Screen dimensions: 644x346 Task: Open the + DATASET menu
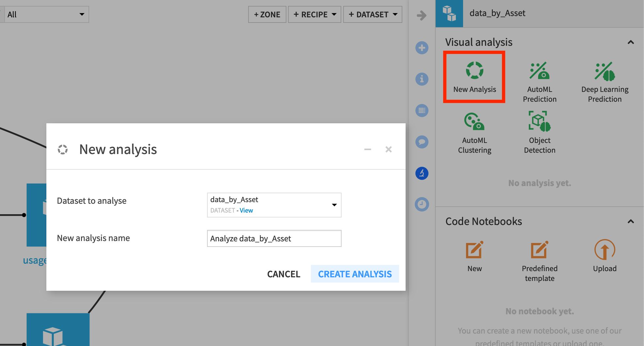point(372,14)
